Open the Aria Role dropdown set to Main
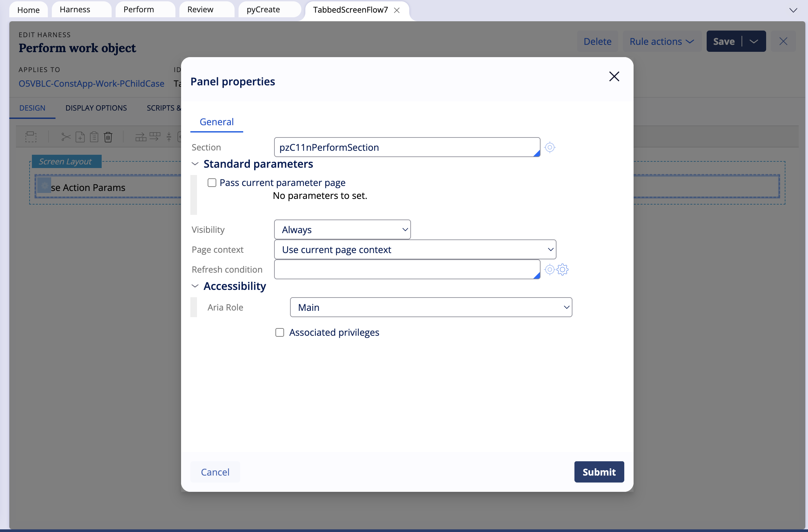 (431, 308)
